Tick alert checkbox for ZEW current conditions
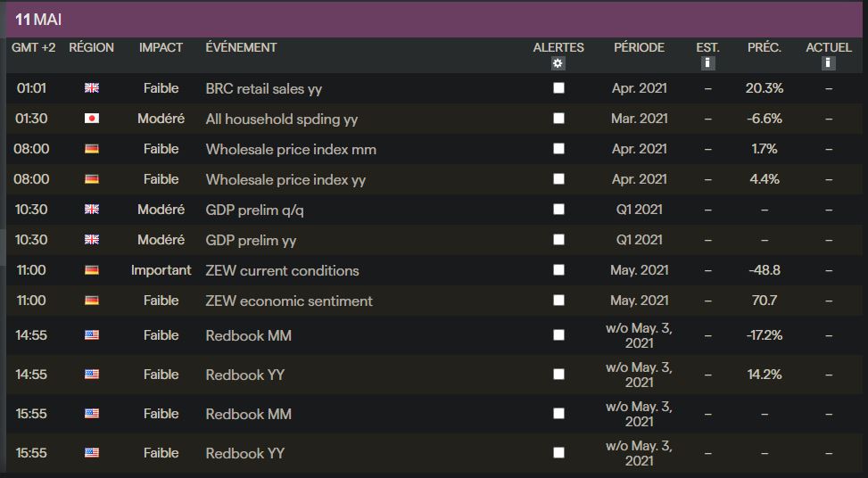868x478 pixels. point(558,270)
